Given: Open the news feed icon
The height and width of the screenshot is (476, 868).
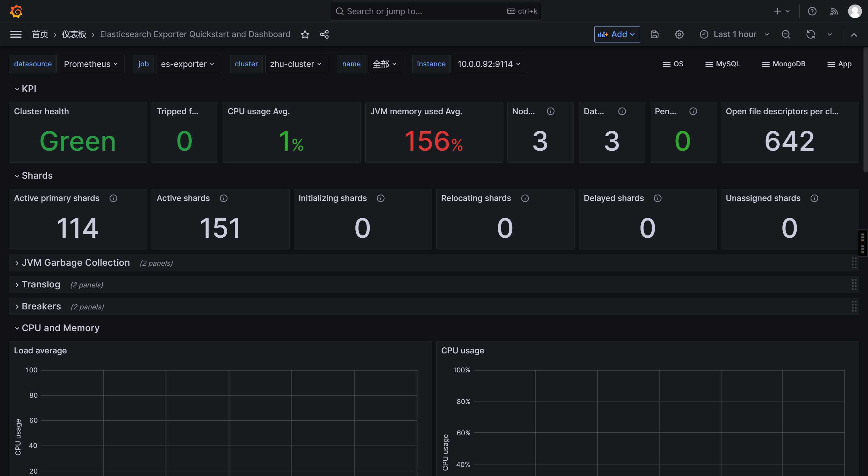Looking at the screenshot, I should [834, 11].
